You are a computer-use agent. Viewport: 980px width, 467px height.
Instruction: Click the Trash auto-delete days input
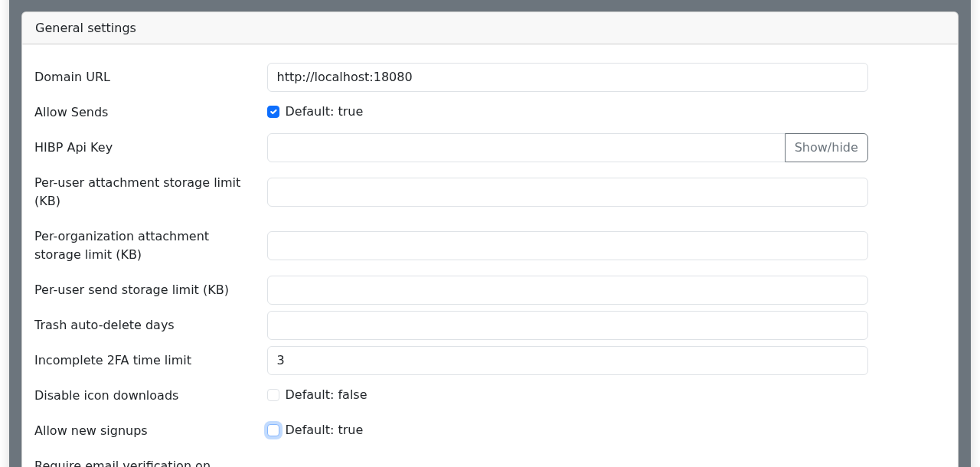click(567, 325)
